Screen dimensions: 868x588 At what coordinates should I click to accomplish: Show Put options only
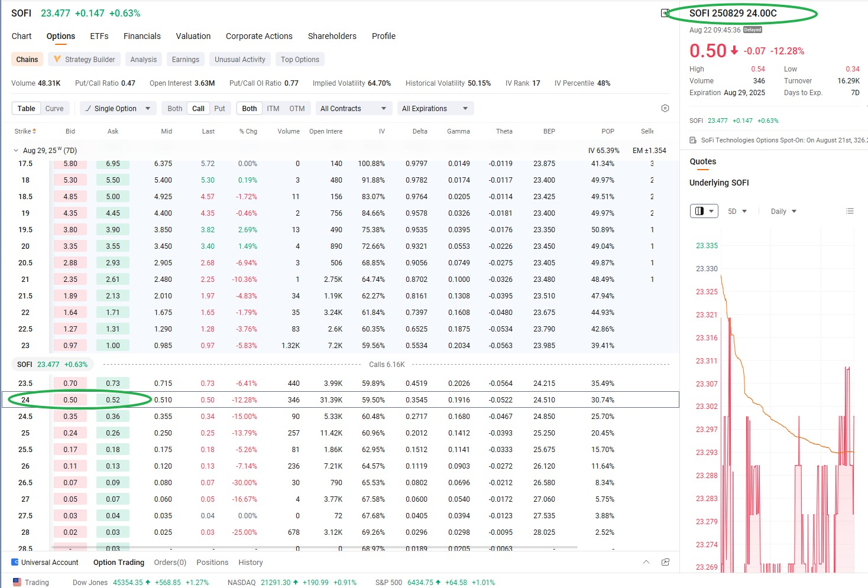click(x=219, y=109)
